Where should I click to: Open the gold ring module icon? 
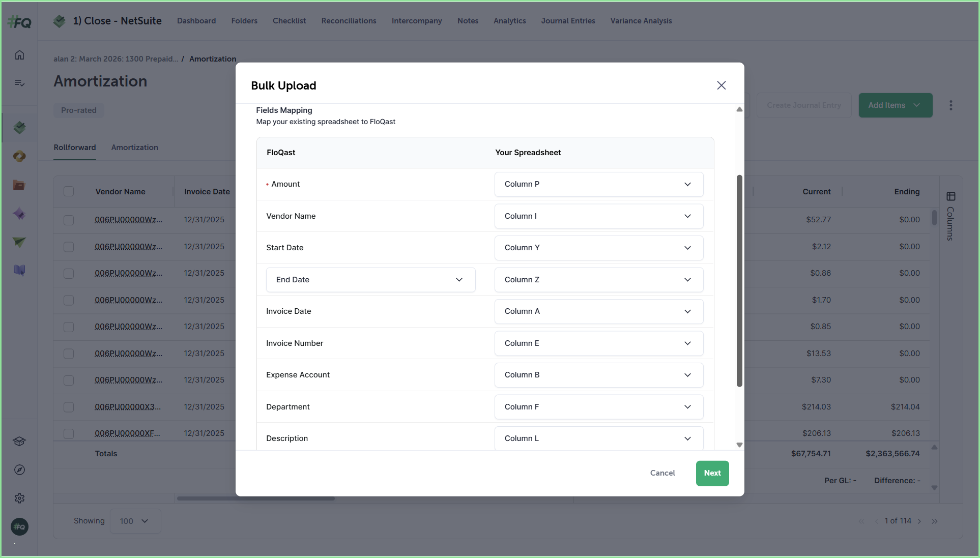19,157
